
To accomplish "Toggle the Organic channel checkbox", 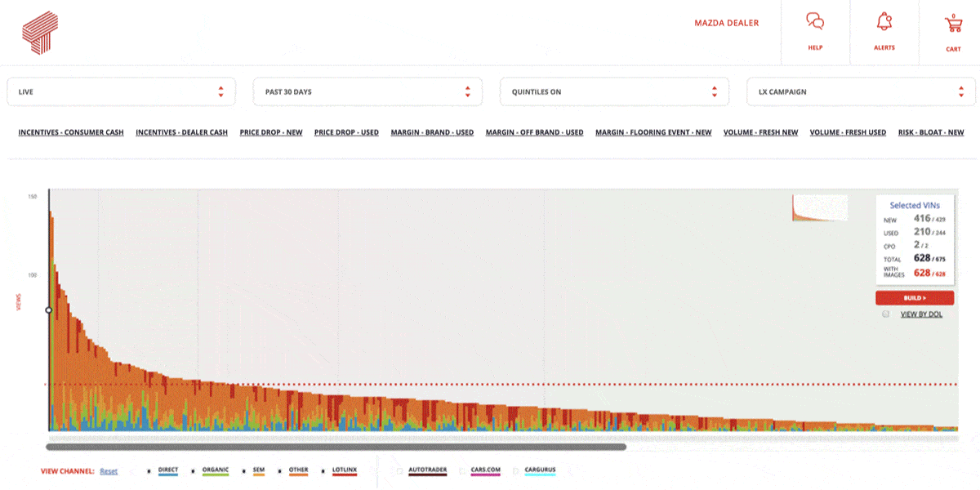I will [x=193, y=471].
